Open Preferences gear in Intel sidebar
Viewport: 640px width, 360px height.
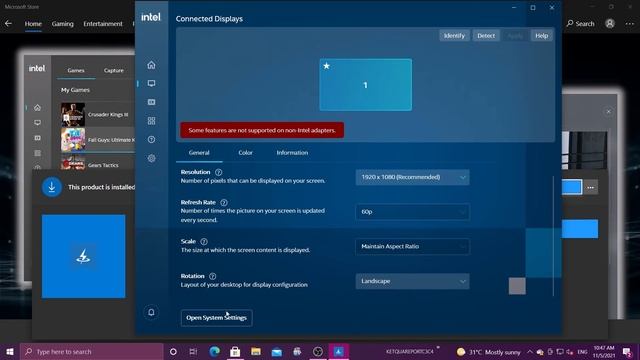[x=151, y=158]
